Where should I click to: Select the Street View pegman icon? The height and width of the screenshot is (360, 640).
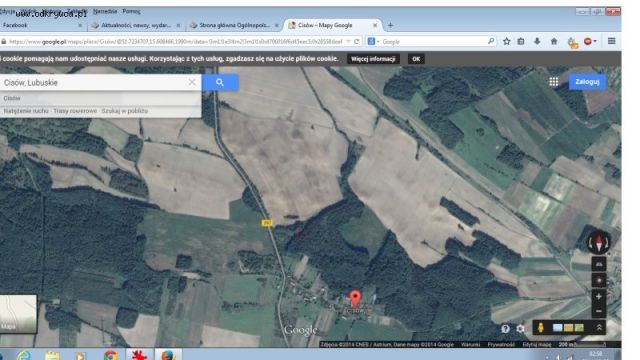(541, 328)
